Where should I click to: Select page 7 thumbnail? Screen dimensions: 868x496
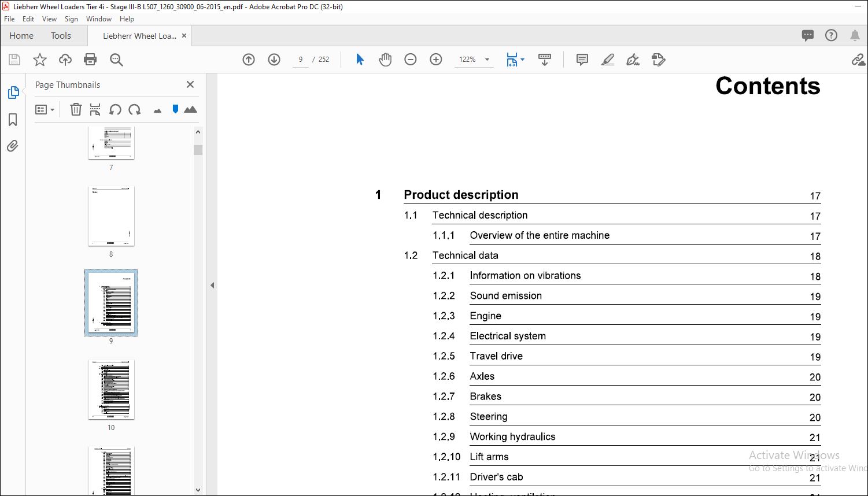coord(111,143)
